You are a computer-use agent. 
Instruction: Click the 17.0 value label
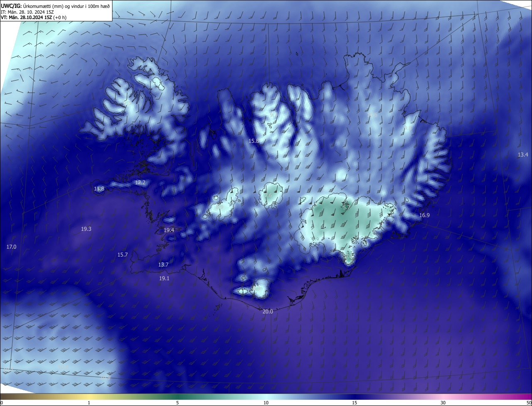click(x=11, y=247)
